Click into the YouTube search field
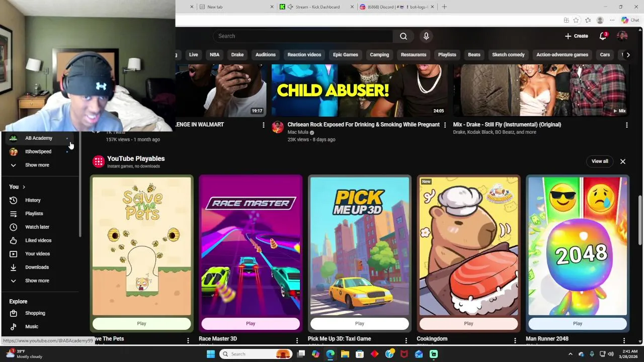This screenshot has width=644, height=362. (303, 36)
